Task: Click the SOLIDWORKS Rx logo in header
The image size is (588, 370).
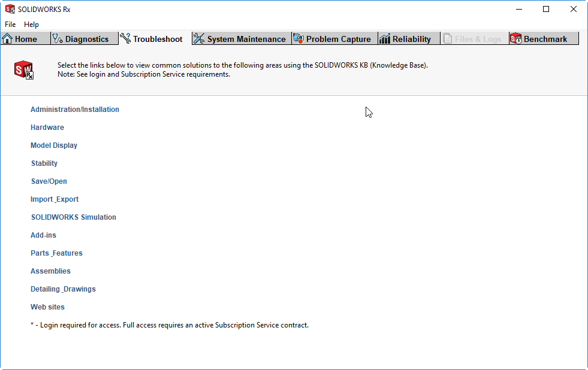Action: (23, 69)
